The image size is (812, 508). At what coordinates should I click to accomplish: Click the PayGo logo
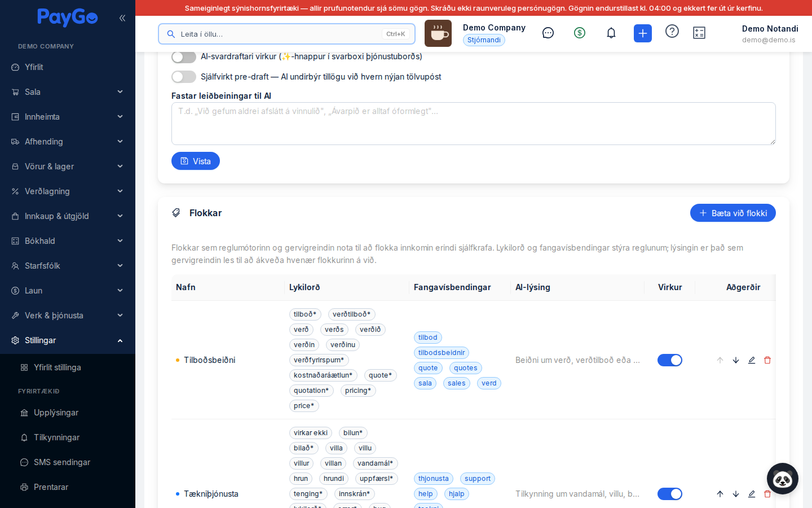tap(68, 17)
